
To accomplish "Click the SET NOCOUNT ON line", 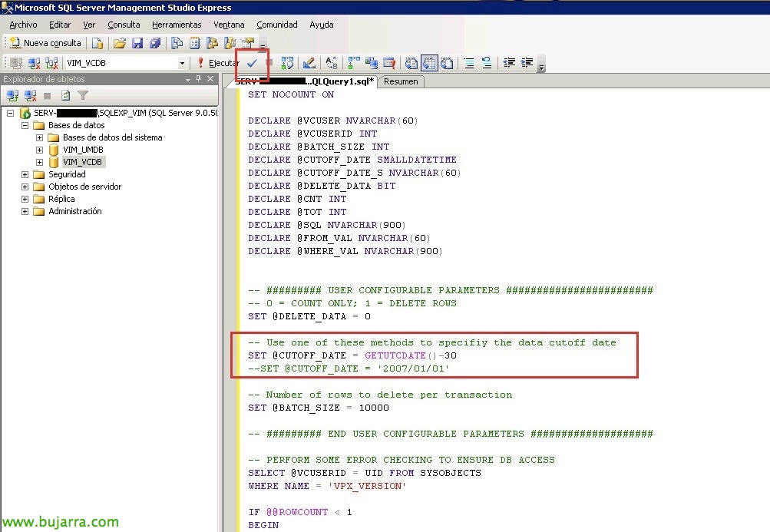I will [x=291, y=94].
